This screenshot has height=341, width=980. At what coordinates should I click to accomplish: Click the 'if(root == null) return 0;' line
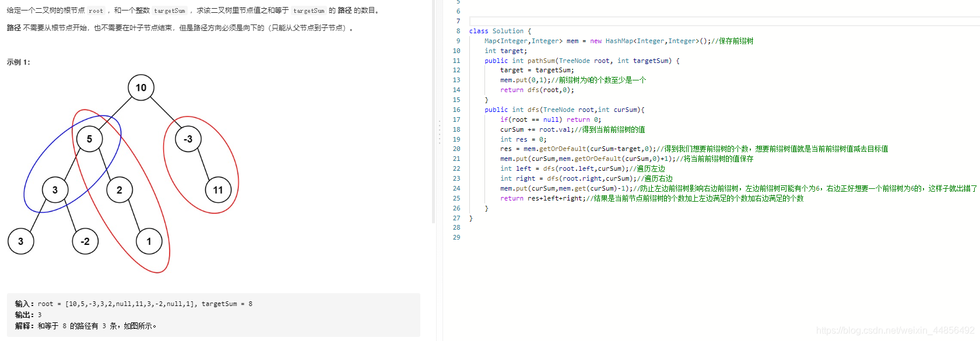coord(550,119)
